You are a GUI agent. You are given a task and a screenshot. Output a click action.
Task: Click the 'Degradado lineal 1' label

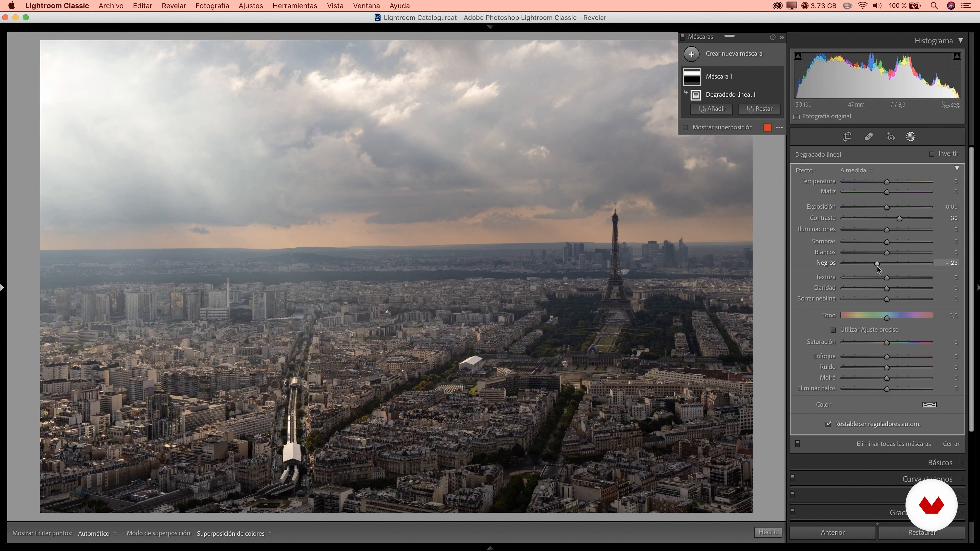tap(730, 95)
